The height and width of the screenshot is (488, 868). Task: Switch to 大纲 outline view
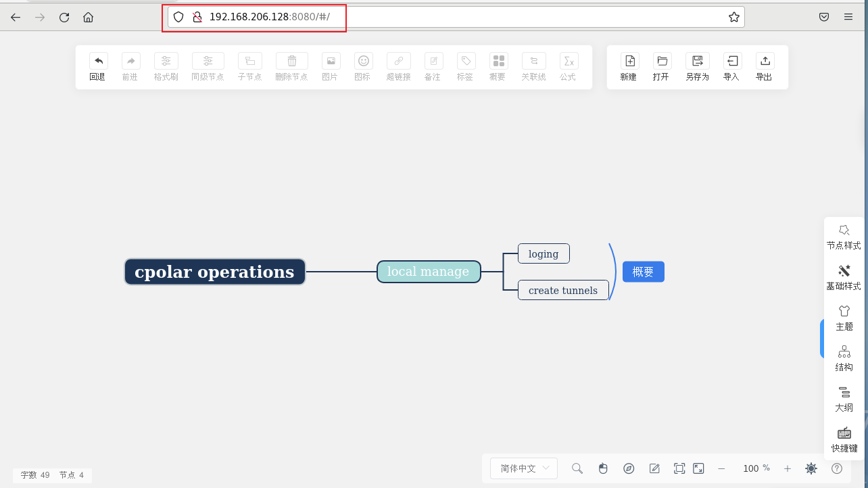point(844,399)
